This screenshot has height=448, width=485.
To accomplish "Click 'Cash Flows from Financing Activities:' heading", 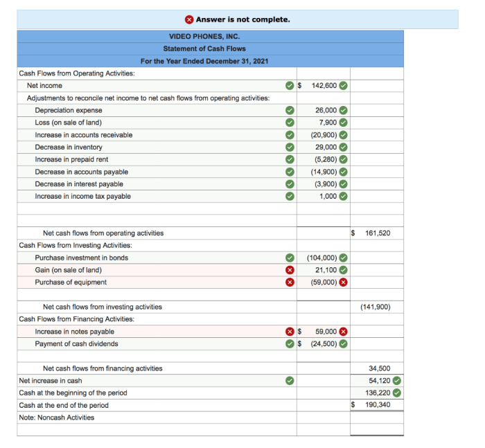I will (77, 319).
